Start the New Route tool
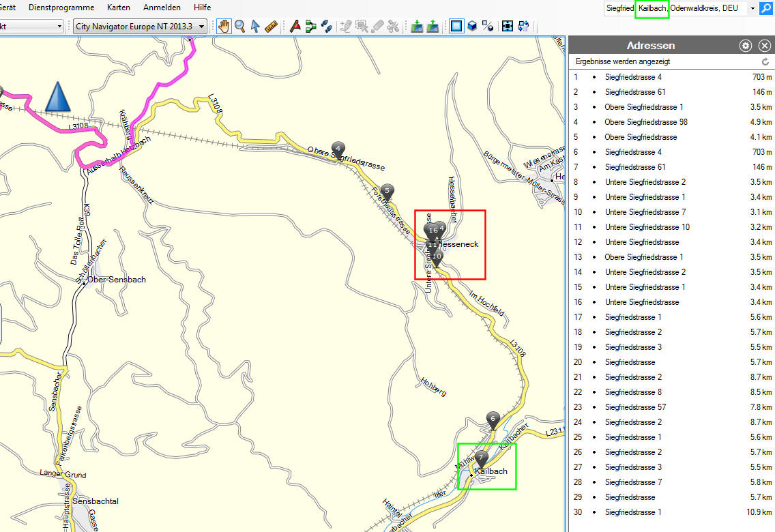 311,27
